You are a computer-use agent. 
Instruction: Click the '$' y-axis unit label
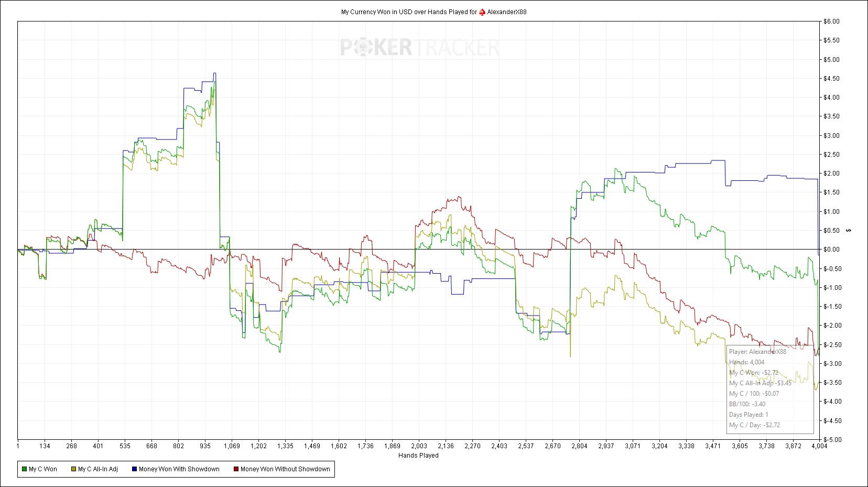click(849, 231)
